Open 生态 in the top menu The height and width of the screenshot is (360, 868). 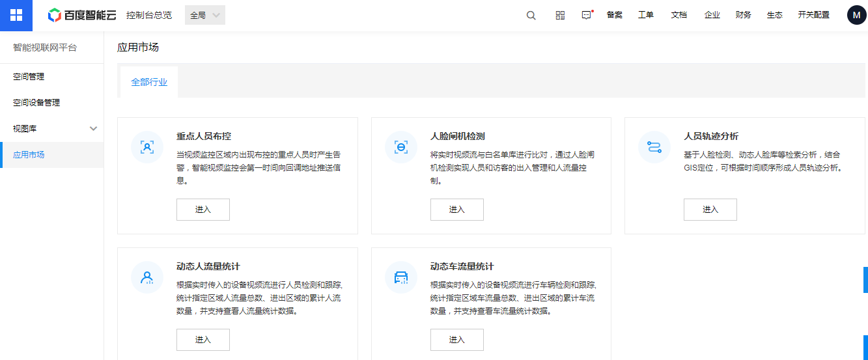pos(775,15)
